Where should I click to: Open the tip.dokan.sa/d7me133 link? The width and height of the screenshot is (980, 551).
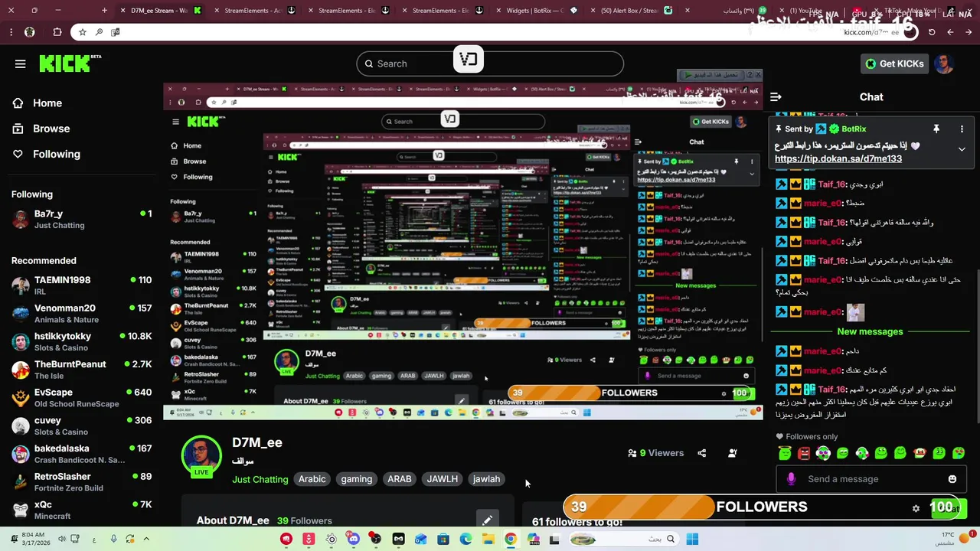pyautogui.click(x=838, y=158)
